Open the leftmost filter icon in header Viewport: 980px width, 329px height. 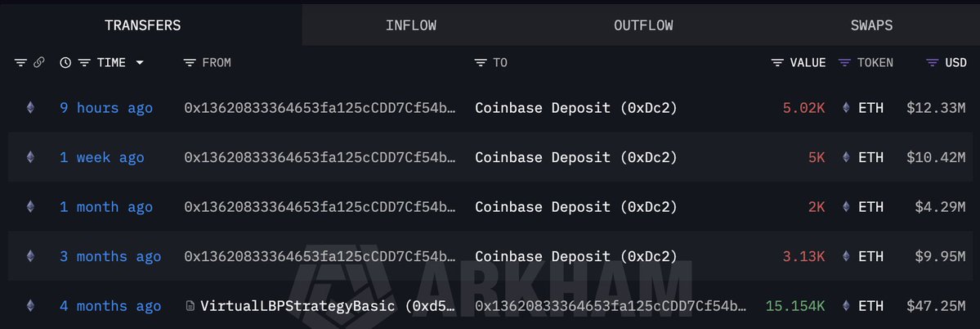(x=20, y=63)
